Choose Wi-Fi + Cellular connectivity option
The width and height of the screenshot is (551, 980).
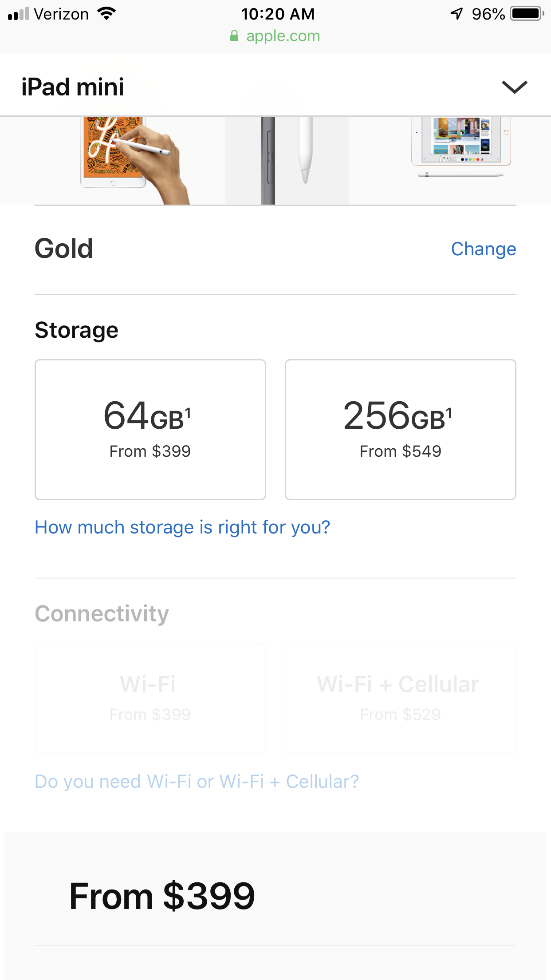click(400, 698)
